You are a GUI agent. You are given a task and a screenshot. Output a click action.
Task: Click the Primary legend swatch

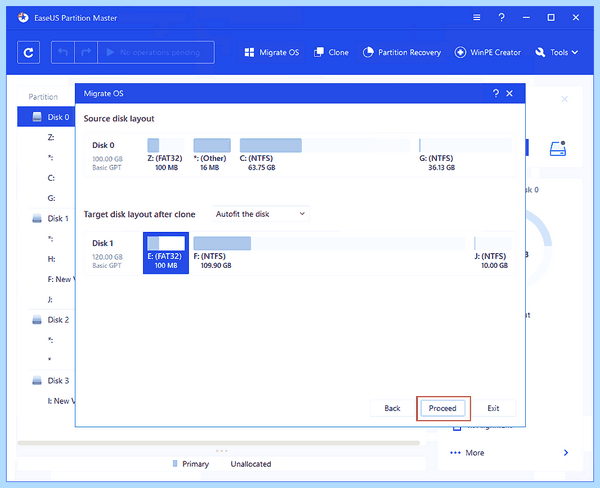tap(175, 464)
